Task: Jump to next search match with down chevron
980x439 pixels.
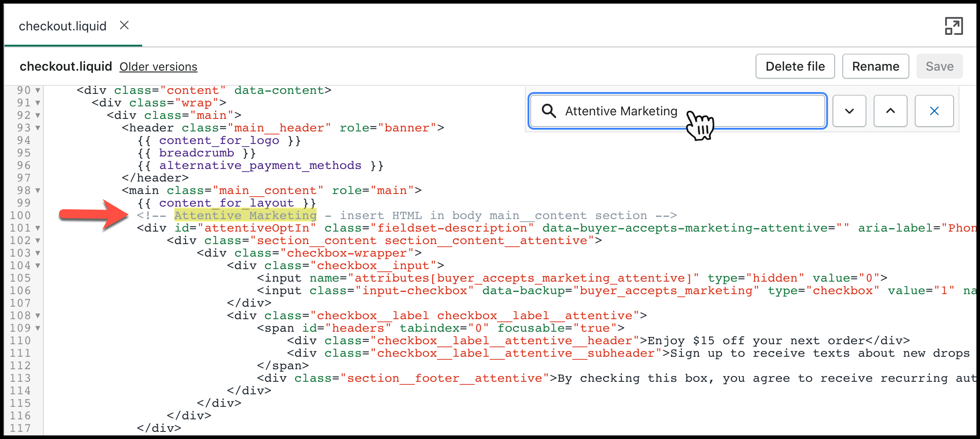Action: click(849, 111)
